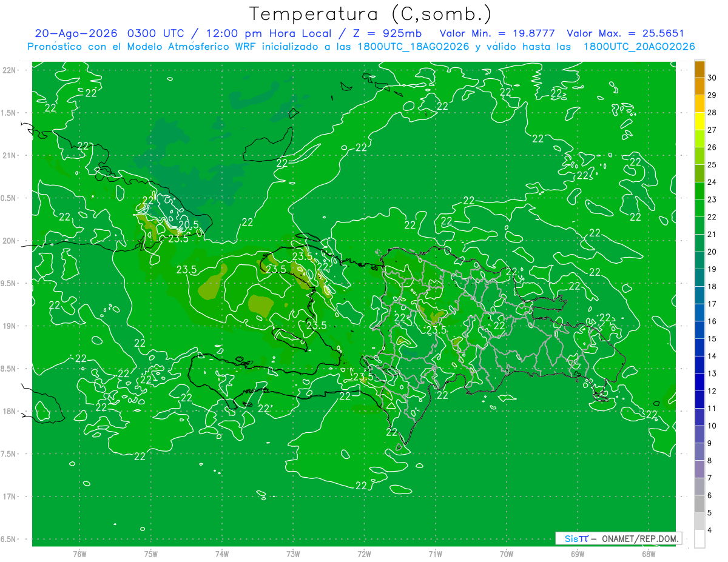Screen dimensions: 728x562
Task: Click the '74W' longitude axis label
Action: click(x=222, y=554)
